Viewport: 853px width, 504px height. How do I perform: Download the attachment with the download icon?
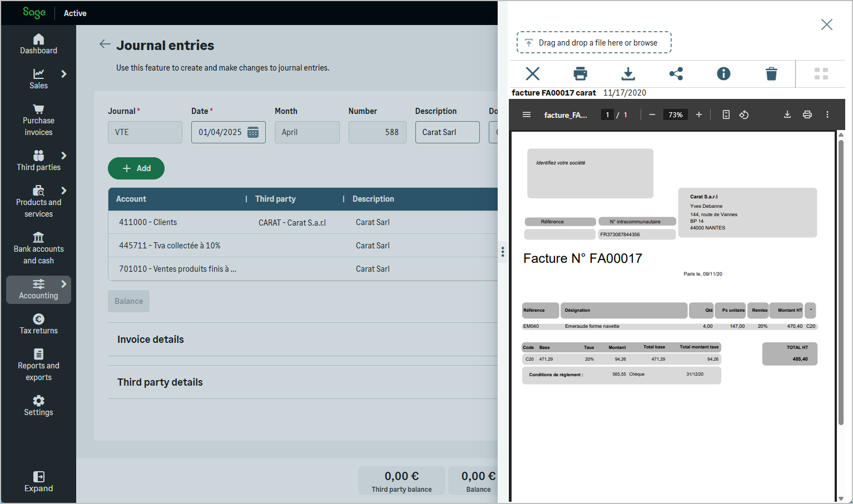point(628,73)
